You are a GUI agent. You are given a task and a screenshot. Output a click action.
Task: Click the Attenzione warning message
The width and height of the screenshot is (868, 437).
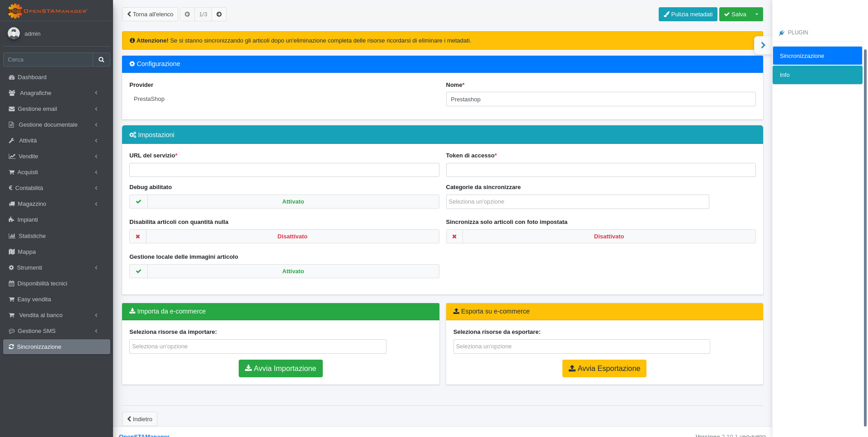(443, 41)
